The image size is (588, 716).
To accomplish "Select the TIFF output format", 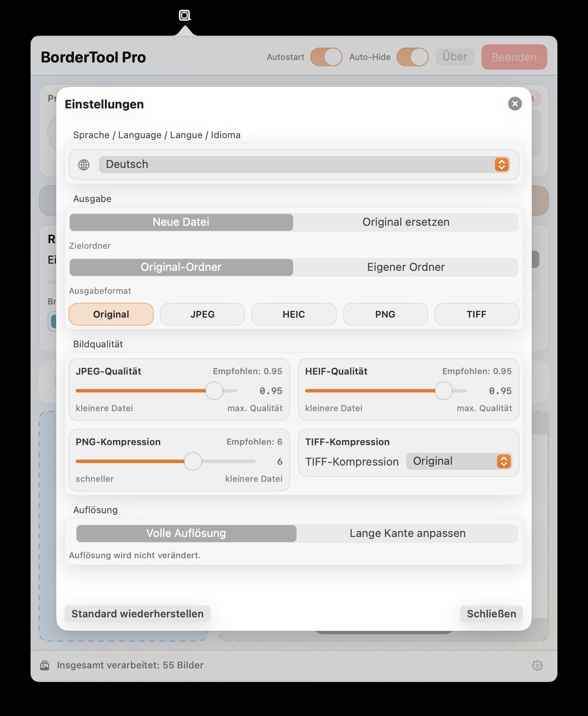I will (477, 314).
